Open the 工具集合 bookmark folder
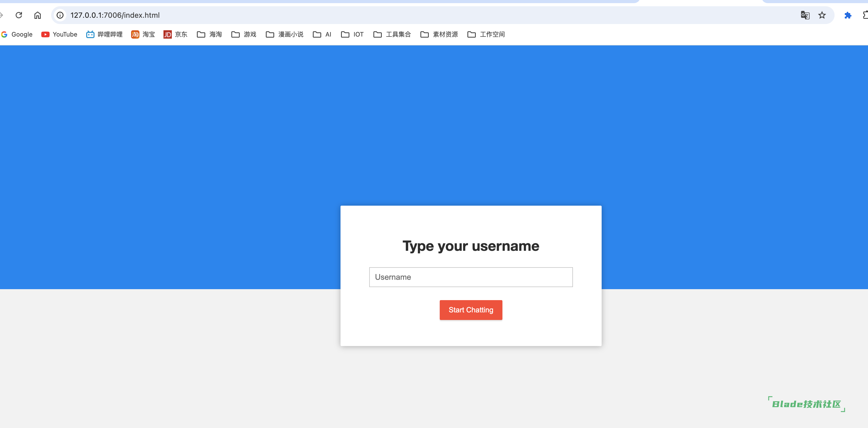The image size is (868, 428). coord(392,34)
